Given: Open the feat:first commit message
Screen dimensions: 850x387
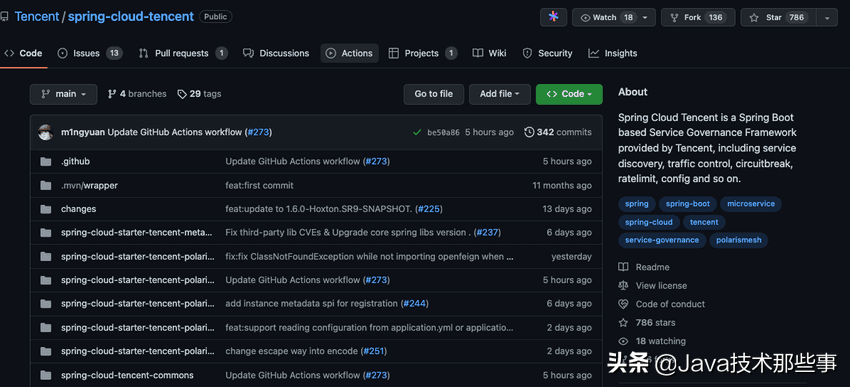Looking at the screenshot, I should click(260, 185).
